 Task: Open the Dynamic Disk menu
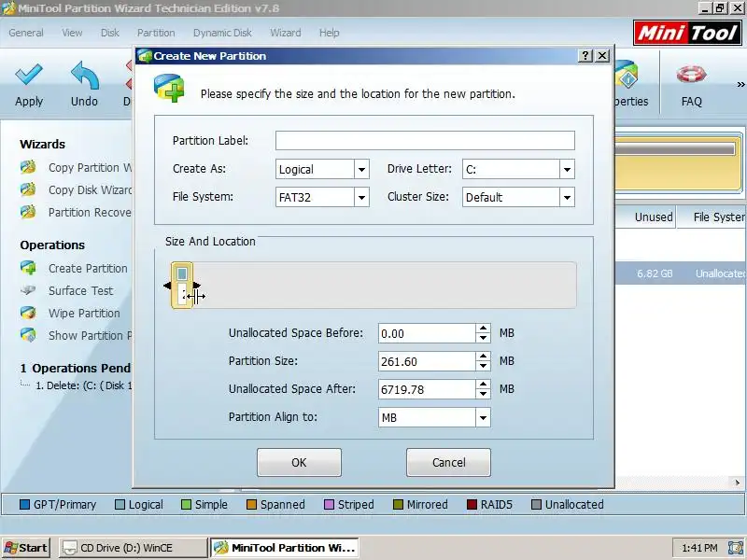click(222, 33)
